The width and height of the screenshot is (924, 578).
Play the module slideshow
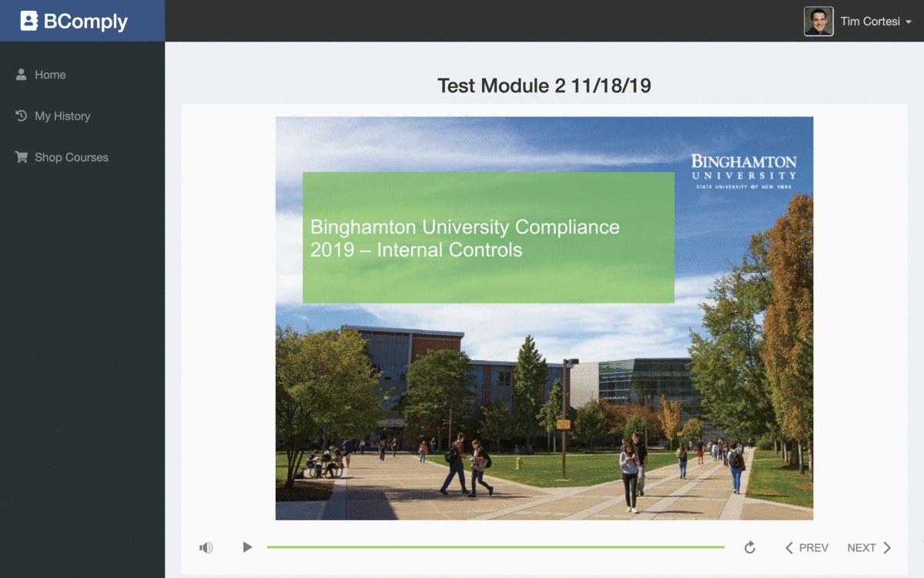[247, 547]
